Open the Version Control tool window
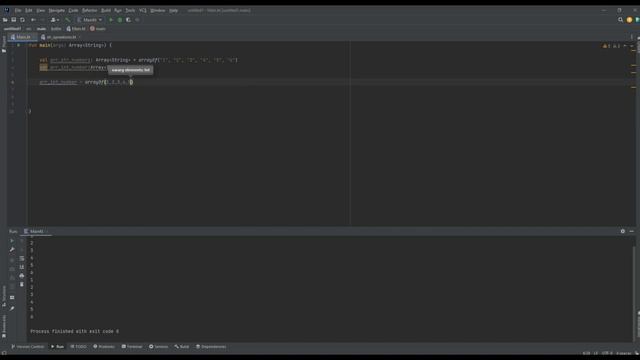Image resolution: width=640 pixels, height=360 pixels. (27, 347)
